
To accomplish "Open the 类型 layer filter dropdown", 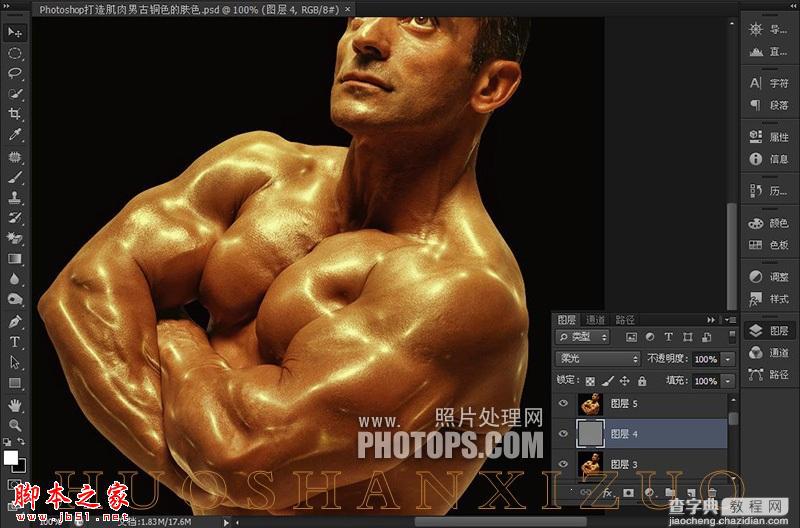I will pyautogui.click(x=582, y=337).
